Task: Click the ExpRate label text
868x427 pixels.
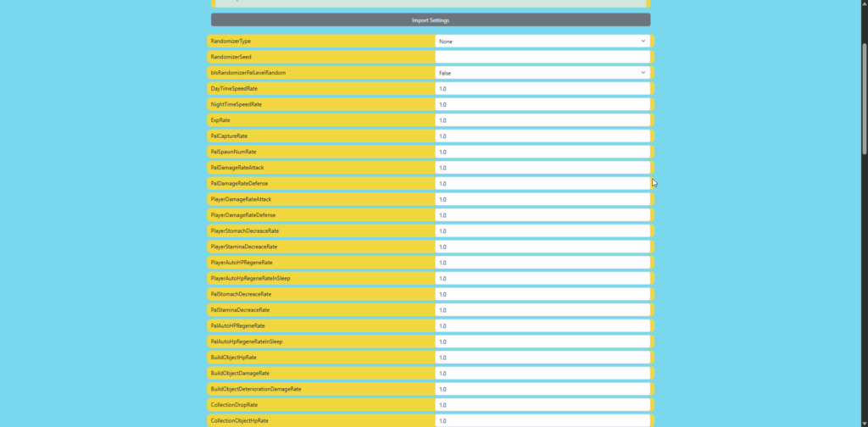Action: [x=220, y=120]
